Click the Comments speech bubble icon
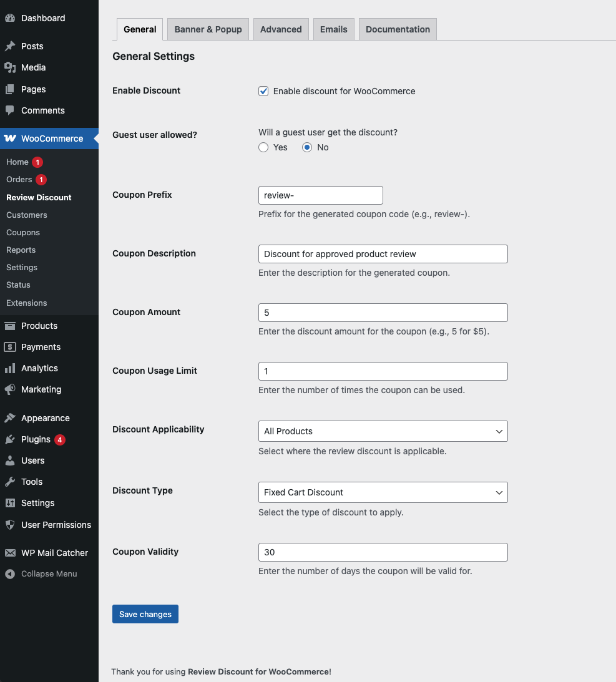Viewport: 616px width, 682px height. (x=10, y=110)
